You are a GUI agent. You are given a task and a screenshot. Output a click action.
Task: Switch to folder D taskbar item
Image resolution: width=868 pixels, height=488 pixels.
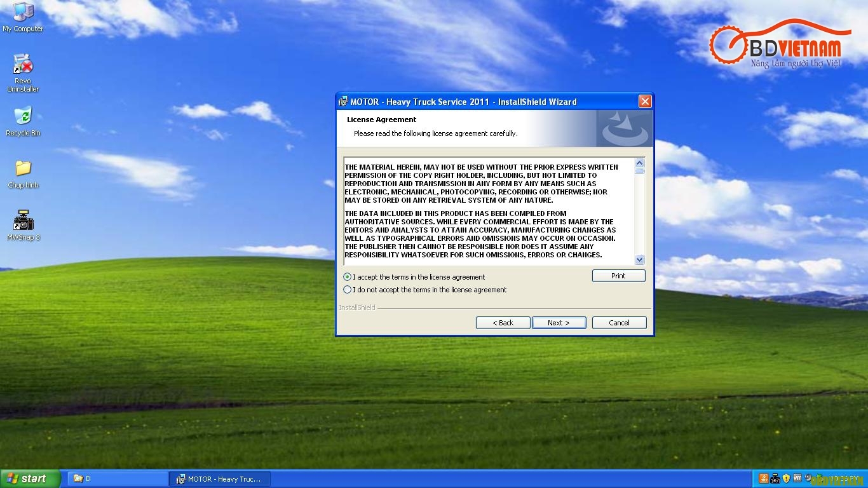coord(118,478)
